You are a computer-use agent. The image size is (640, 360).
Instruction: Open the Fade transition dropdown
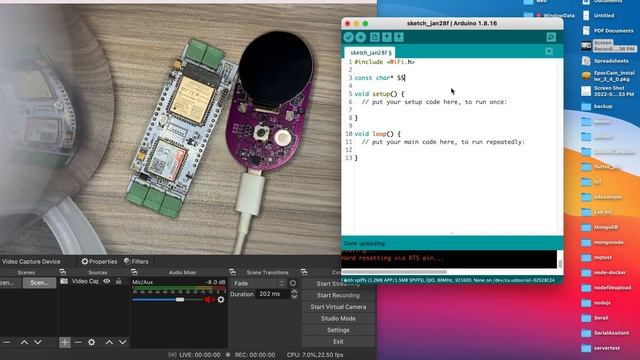point(258,283)
